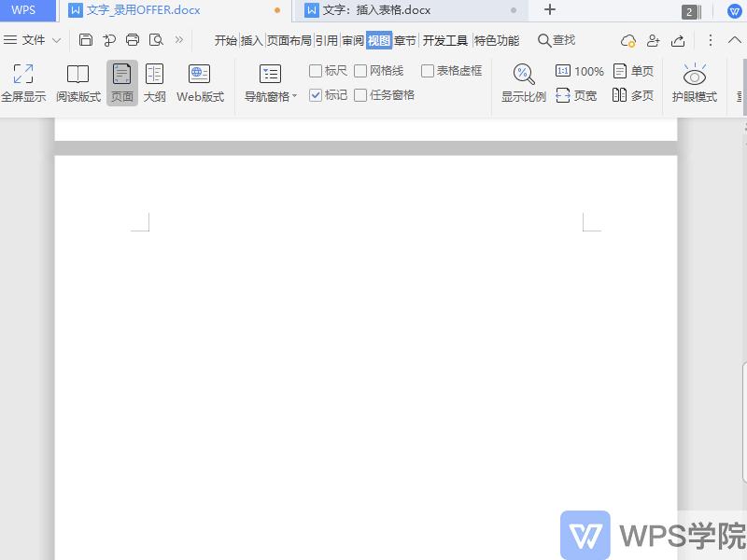
Task: Switch to Web版式 layout
Action: (x=200, y=83)
